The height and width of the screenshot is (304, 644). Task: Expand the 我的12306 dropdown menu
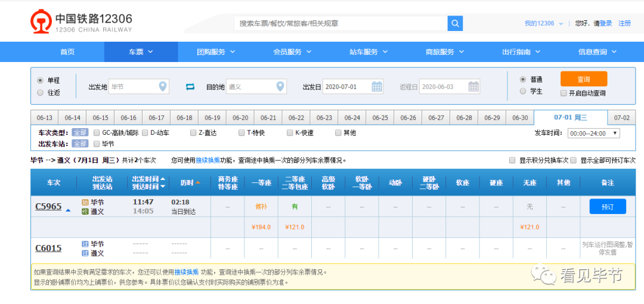point(561,24)
